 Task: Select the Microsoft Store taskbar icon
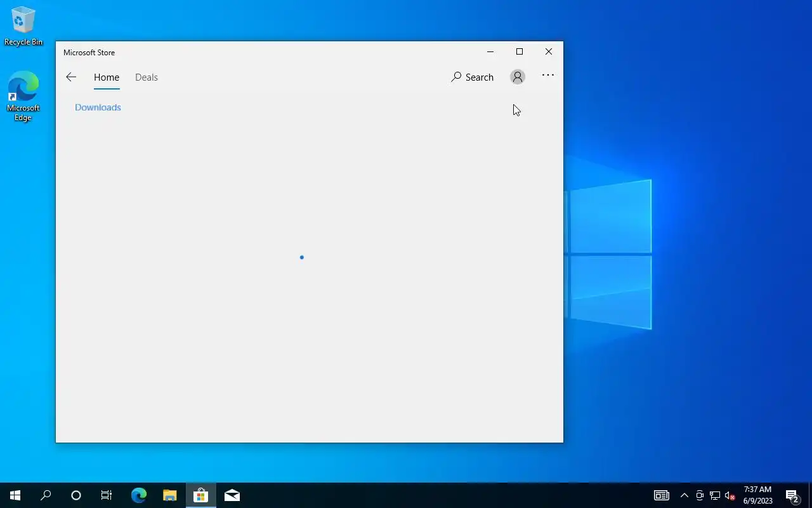click(200, 495)
